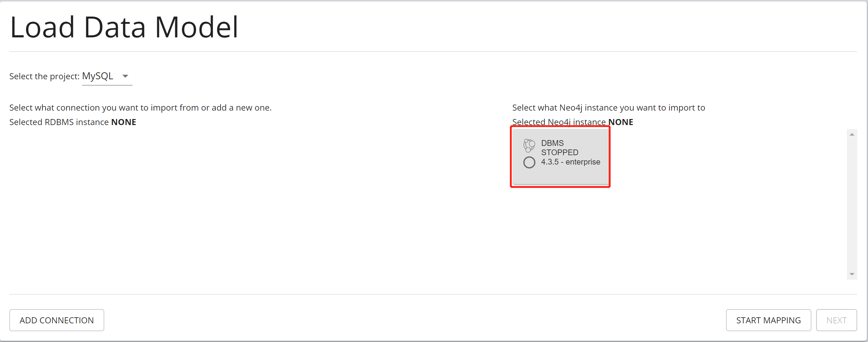Open the MySQL project selector
868x342 pixels.
click(98, 76)
